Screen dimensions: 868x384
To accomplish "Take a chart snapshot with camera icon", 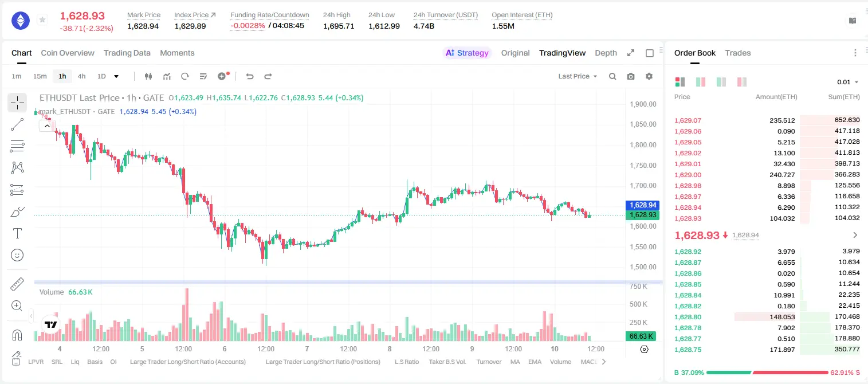I will (631, 76).
